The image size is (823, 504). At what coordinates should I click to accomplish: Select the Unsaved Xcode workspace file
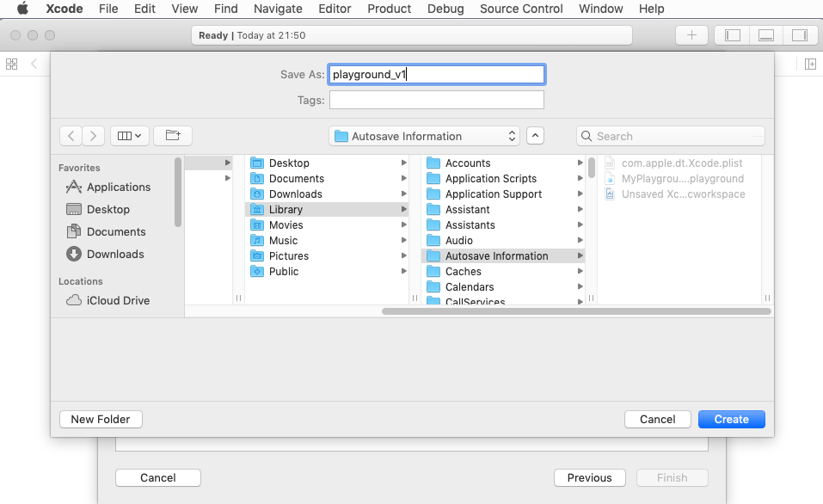click(x=679, y=194)
